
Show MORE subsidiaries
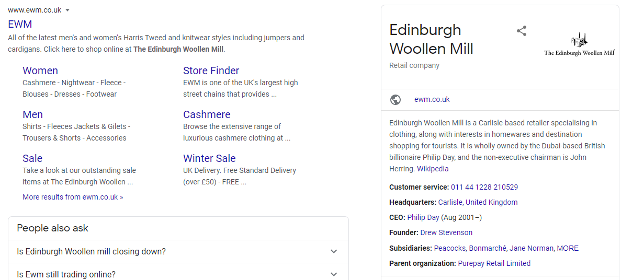[568, 248]
